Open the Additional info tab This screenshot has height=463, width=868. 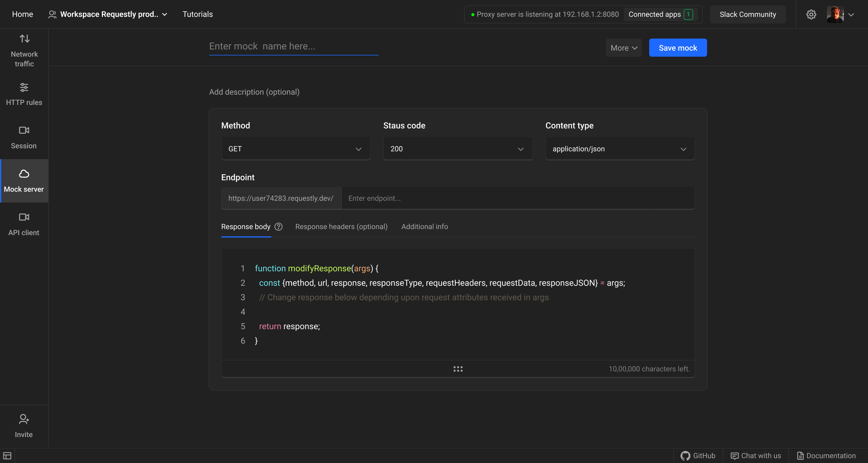(424, 226)
